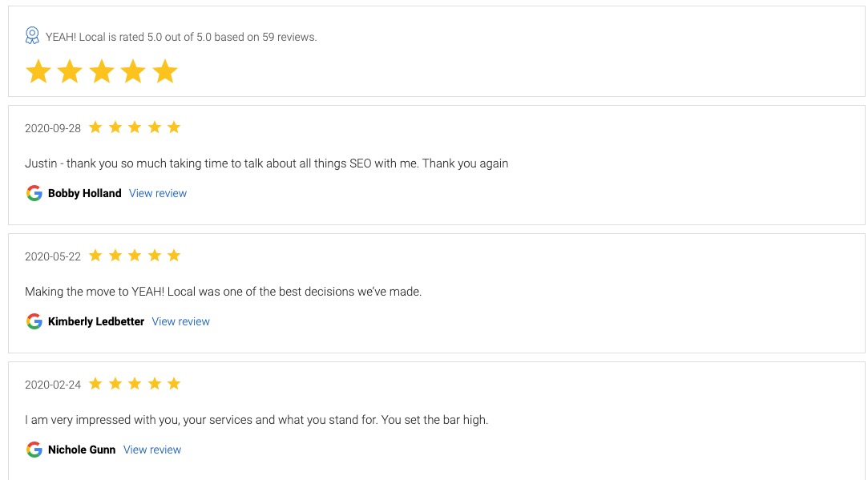
Task: Click Nichole Gunn's name
Action: 81,450
